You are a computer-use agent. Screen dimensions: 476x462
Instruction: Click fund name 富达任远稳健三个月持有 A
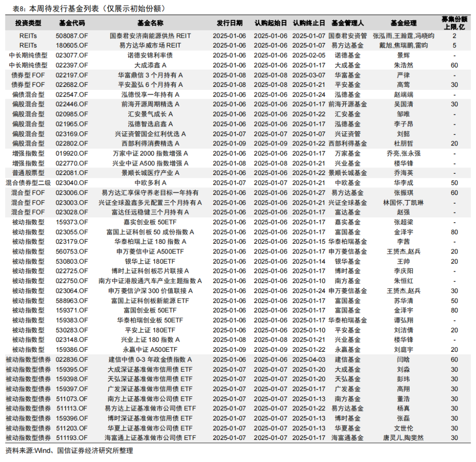(150, 212)
